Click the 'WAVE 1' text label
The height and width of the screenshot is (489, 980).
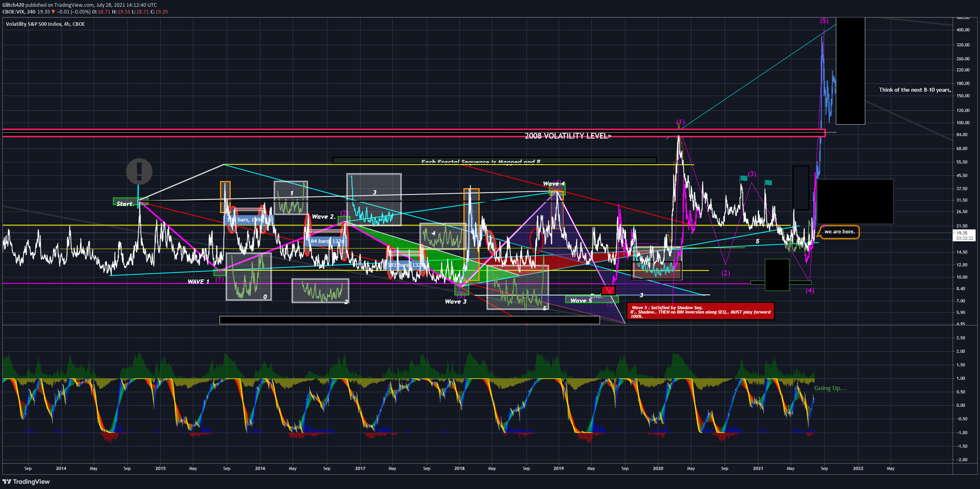click(198, 281)
